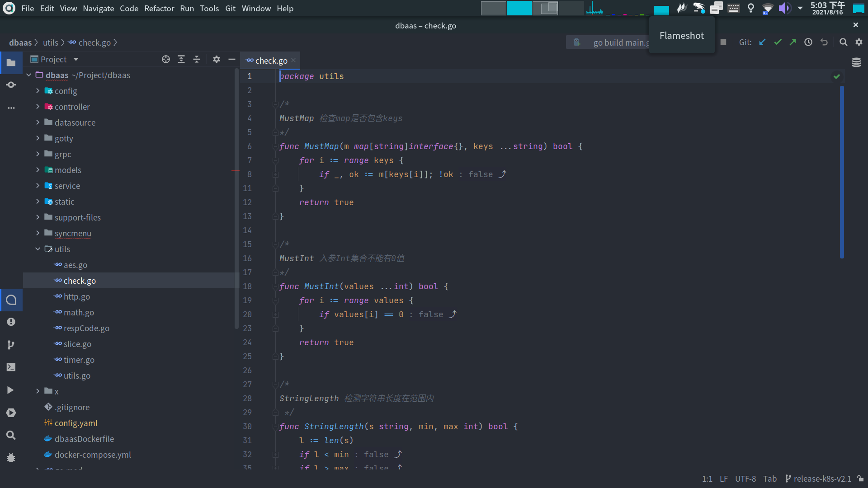
Task: Expand all in Project panel
Action: tap(181, 59)
